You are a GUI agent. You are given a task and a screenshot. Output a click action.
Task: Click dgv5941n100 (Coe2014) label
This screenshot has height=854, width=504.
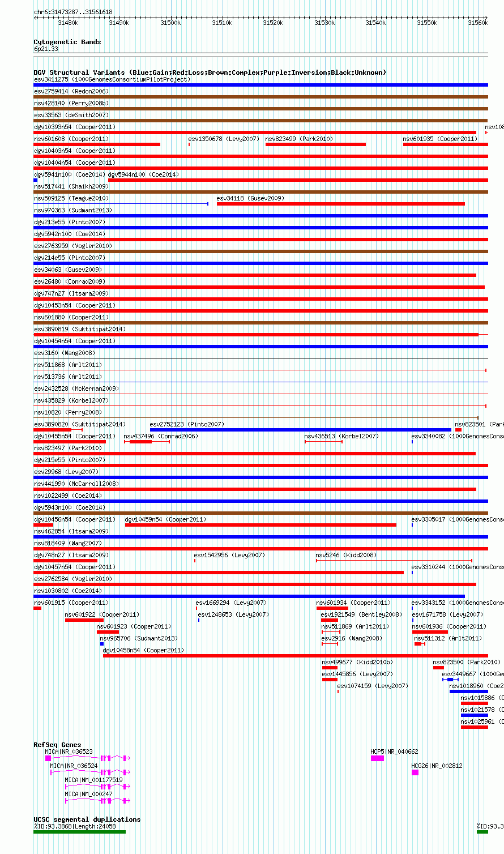(x=70, y=174)
